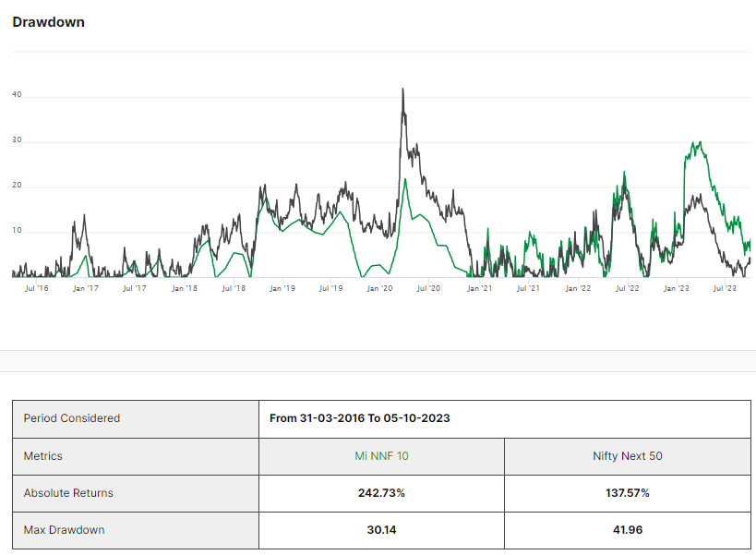Select the 137.57% absolute returns value

628,493
